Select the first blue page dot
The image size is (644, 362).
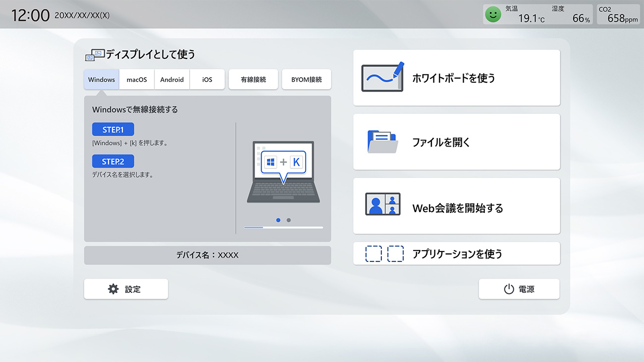(278, 220)
